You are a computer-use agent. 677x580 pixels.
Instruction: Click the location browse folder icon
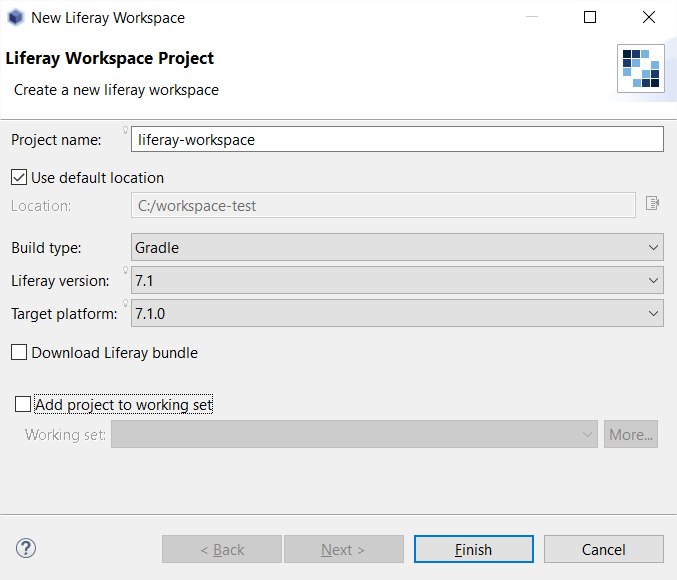pyautogui.click(x=652, y=203)
